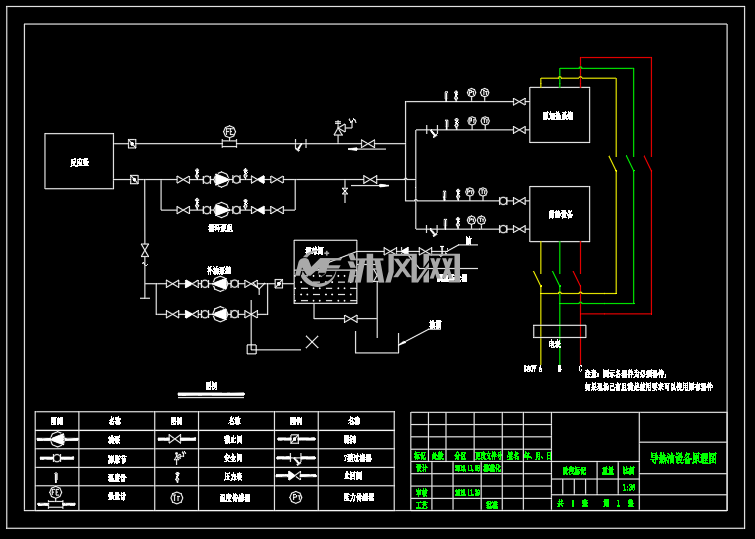Screen dimensions: 755x539
Task: Click the 温度传感器 label in the legend
Action: tap(235, 498)
